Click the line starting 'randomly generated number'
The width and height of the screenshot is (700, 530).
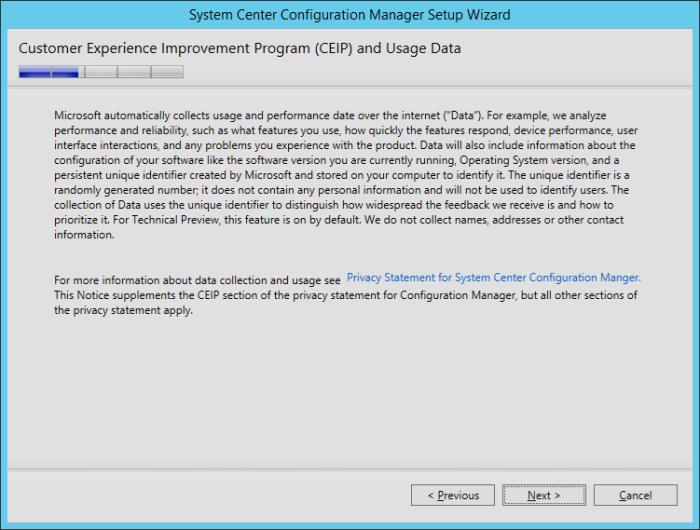[342, 190]
